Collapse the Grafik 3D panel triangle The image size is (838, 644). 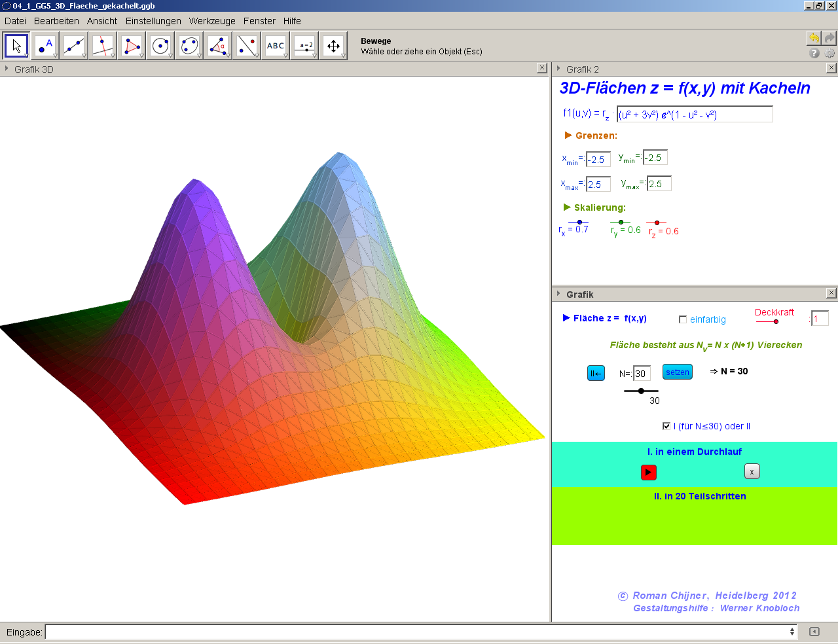click(7, 69)
